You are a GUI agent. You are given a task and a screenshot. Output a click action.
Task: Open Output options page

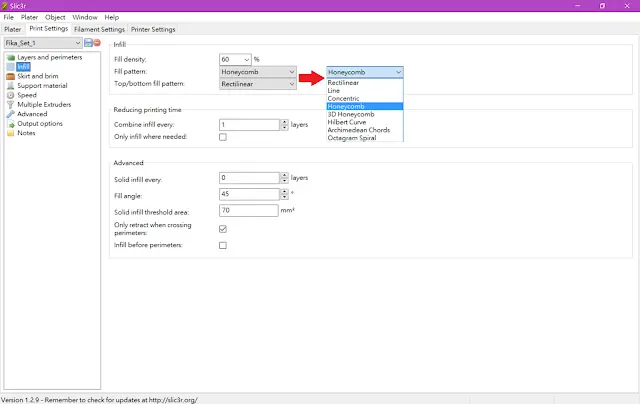tap(40, 124)
